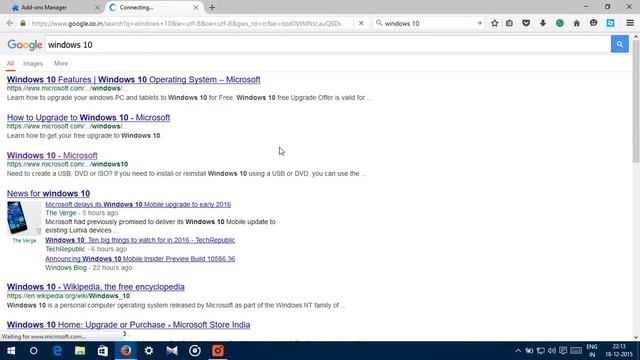Click The Verge news thumbnail image

24,218
